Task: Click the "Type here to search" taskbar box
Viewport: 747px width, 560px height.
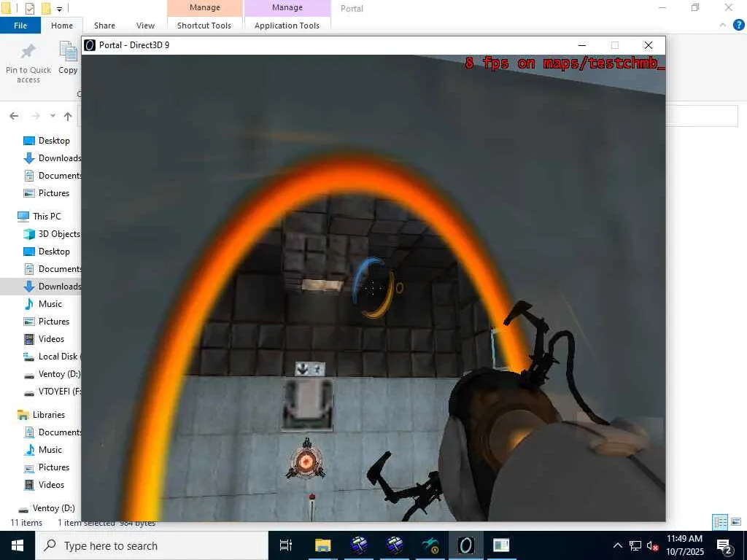Action: 152,545
